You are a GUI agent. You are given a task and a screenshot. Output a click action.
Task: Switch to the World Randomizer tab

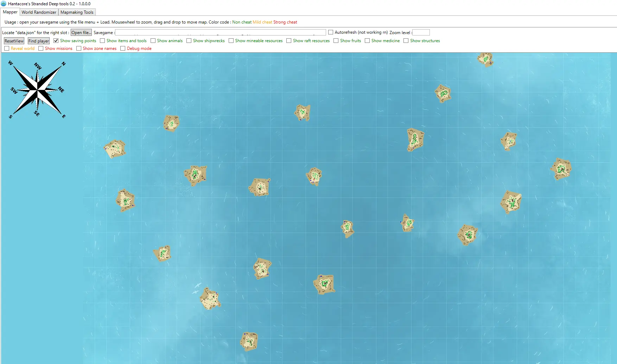click(x=39, y=12)
